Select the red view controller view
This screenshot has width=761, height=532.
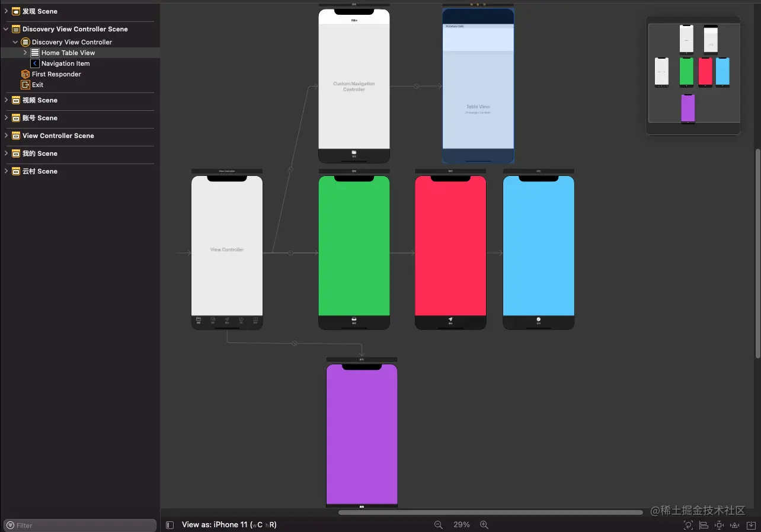450,246
